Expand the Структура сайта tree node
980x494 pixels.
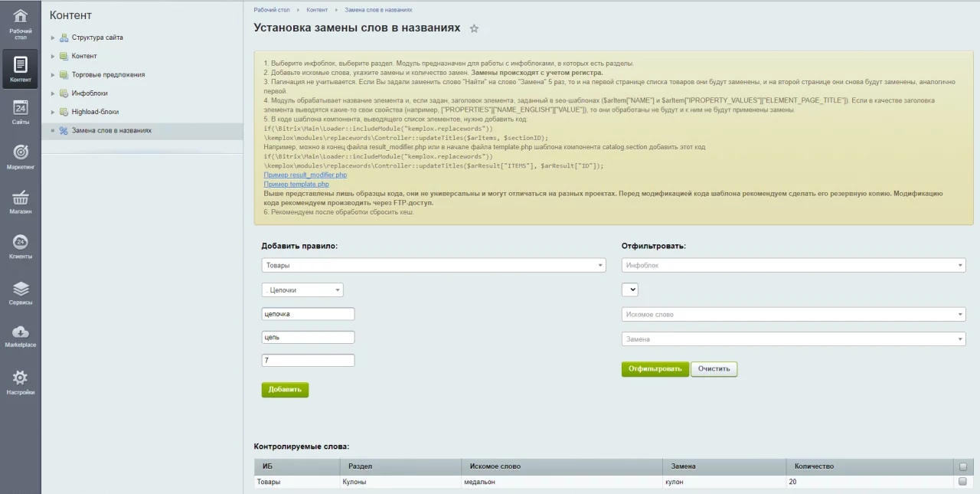(x=53, y=38)
